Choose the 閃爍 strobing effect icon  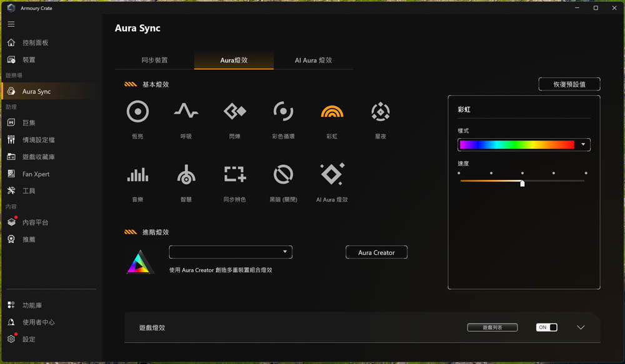click(x=234, y=112)
